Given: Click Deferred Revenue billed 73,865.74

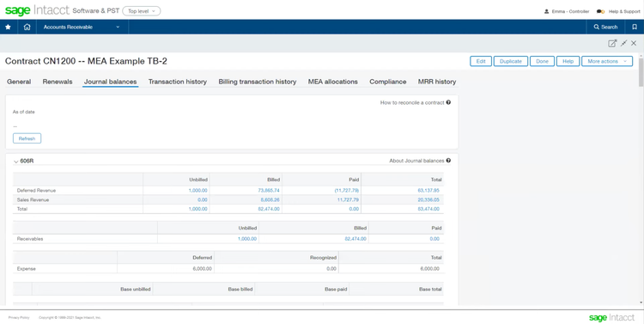Looking at the screenshot, I should (269, 191).
